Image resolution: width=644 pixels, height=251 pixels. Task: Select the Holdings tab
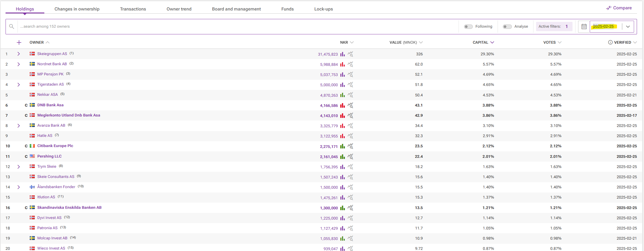pos(25,9)
